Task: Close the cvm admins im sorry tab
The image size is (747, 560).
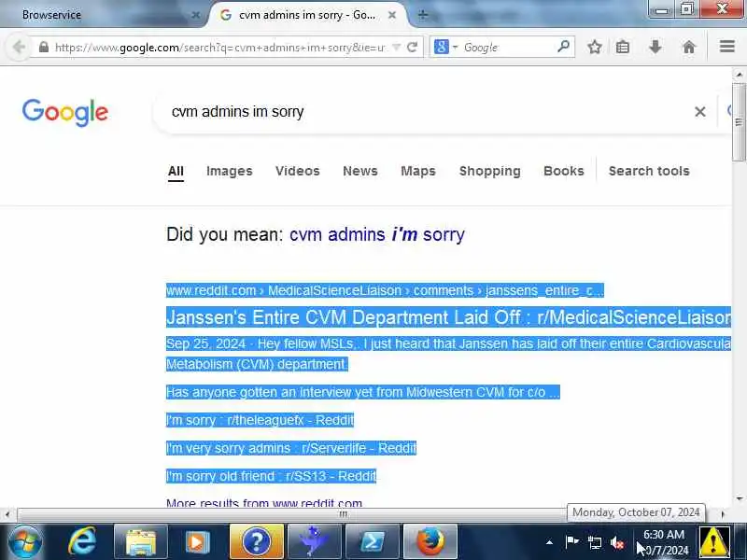Action: tap(392, 15)
